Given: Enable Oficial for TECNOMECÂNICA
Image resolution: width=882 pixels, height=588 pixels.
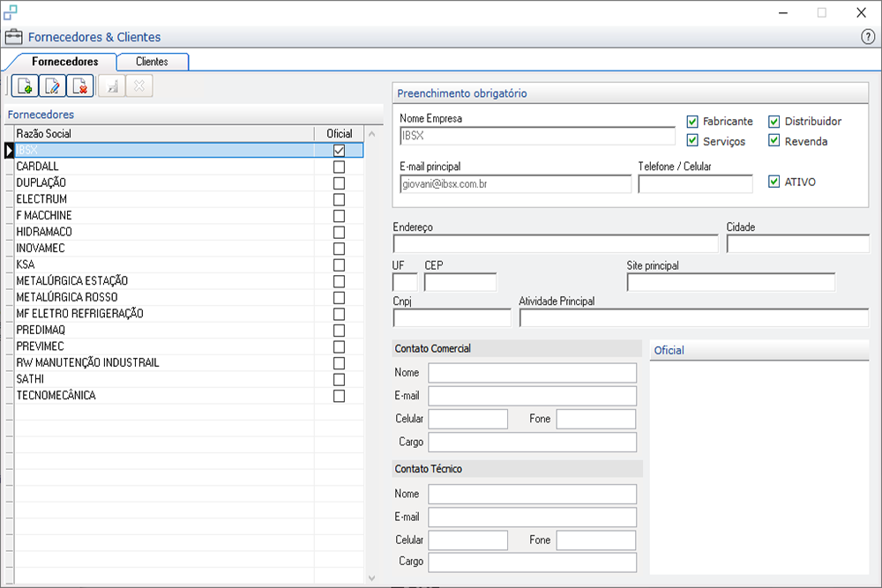Looking at the screenshot, I should point(340,396).
